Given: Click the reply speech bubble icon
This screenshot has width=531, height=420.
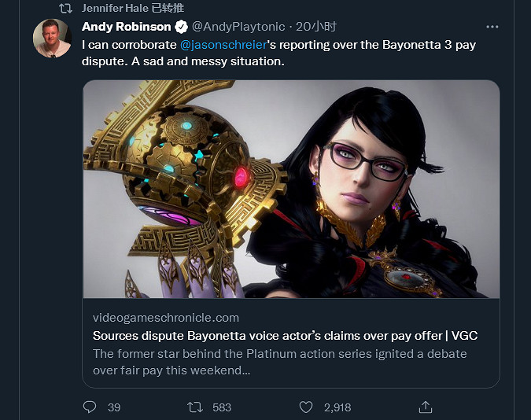Looking at the screenshot, I should 90,407.
